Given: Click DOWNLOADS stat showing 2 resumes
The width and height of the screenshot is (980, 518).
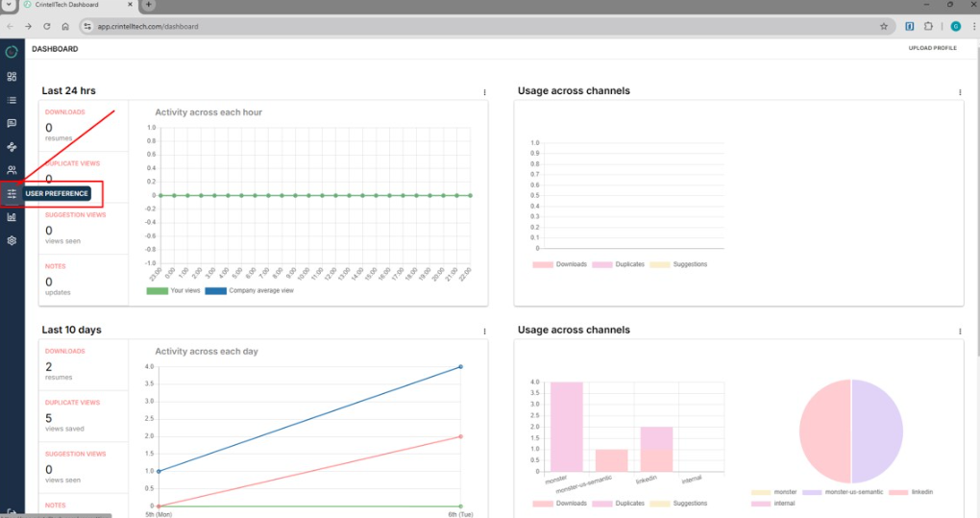Looking at the screenshot, I should coord(84,365).
